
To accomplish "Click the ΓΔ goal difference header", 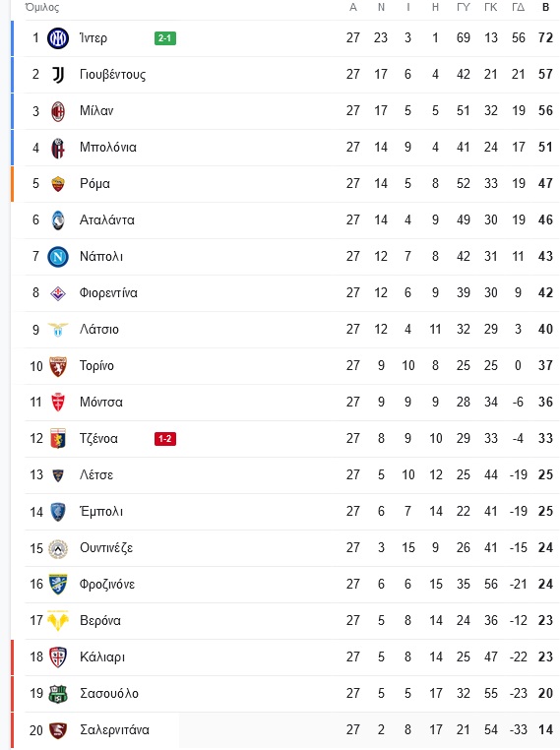I will pyautogui.click(x=518, y=7).
